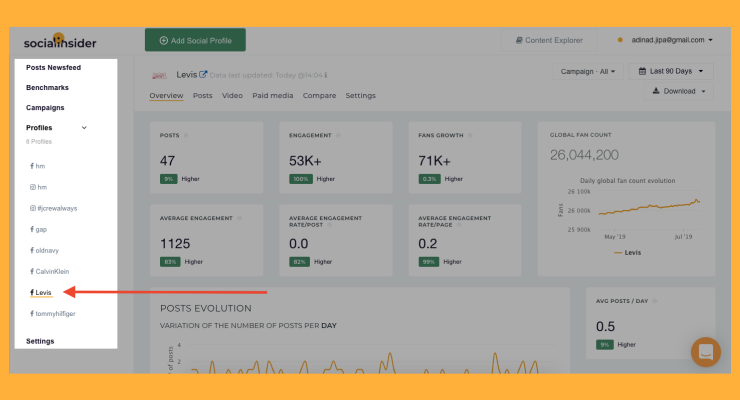The image size is (740, 400).
Task: Click the info icon next to AVG POSTS / DAY
Action: pyautogui.click(x=655, y=301)
